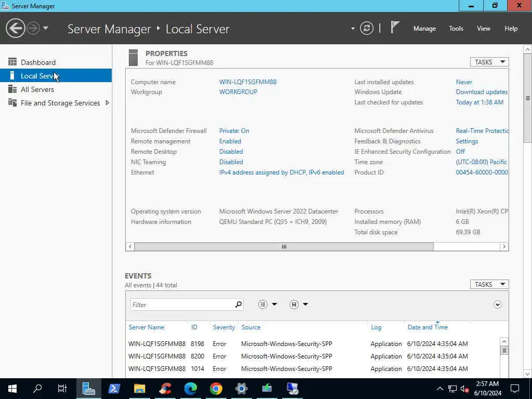Screen dimensions: 532x399
Task: Launch PowerShell from taskbar
Action: click(x=114, y=389)
